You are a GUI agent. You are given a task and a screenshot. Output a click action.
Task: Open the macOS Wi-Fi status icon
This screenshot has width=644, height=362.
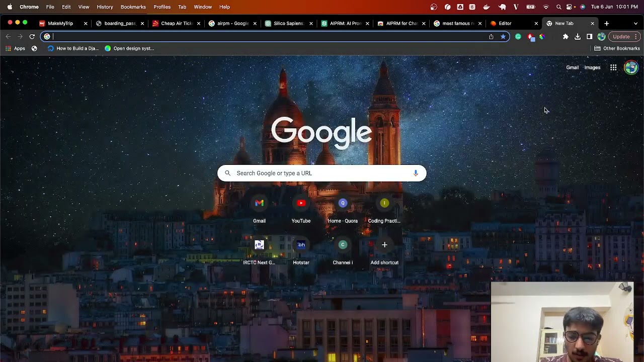coord(546,7)
